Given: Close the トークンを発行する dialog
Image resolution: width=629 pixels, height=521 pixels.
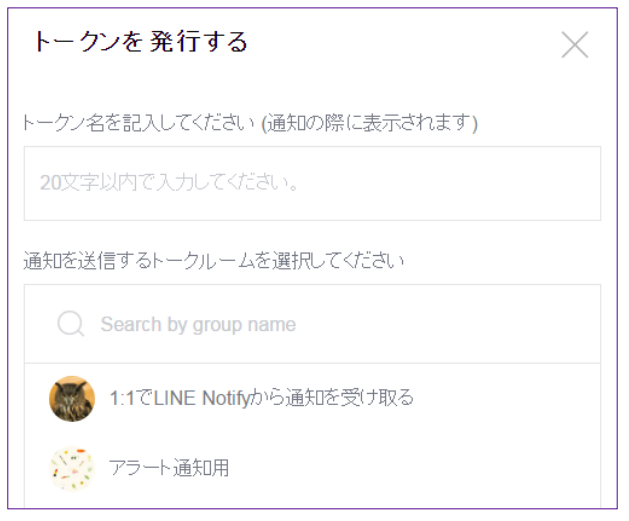Looking at the screenshot, I should point(574,45).
